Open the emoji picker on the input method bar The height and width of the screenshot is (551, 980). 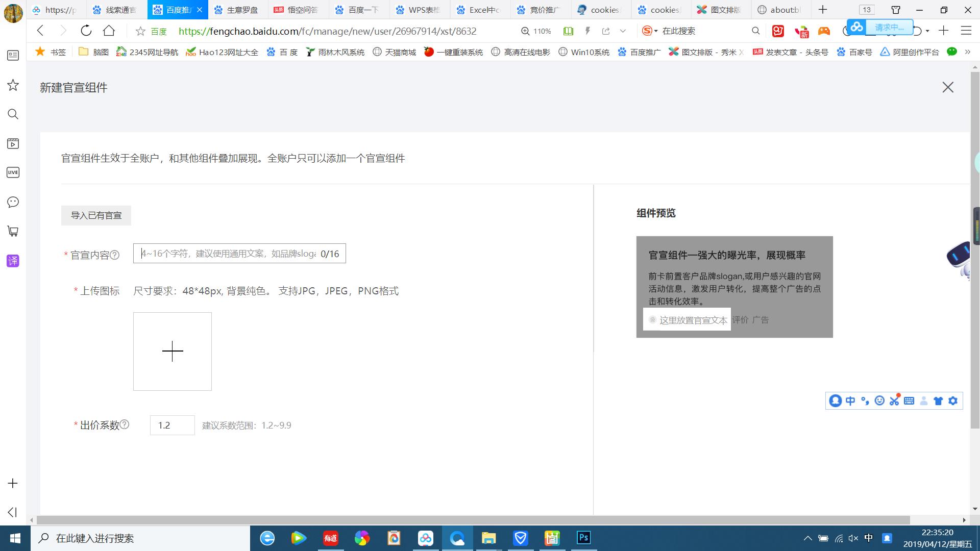coord(879,401)
